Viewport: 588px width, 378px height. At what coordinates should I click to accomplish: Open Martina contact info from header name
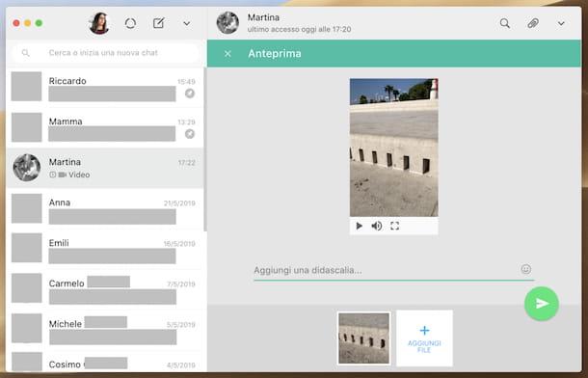(x=263, y=17)
